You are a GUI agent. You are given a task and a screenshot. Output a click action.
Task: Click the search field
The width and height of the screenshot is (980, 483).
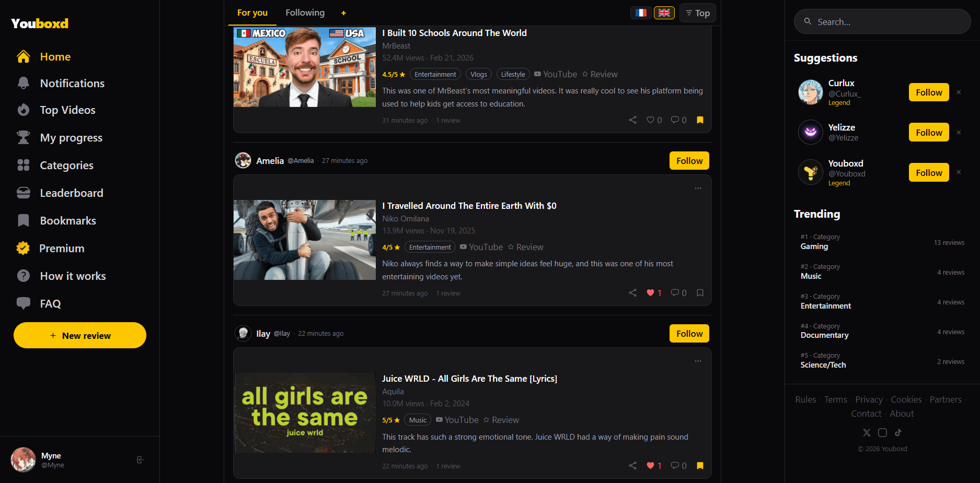pyautogui.click(x=882, y=21)
